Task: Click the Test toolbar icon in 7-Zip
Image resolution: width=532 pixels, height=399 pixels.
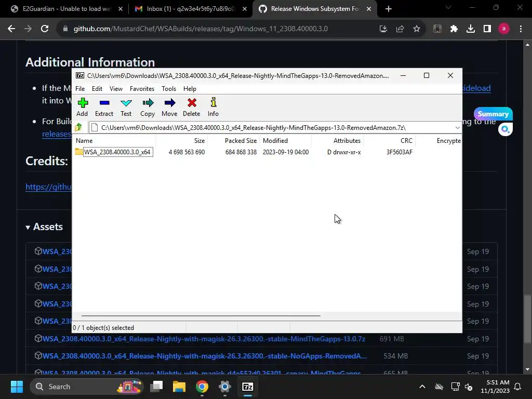Action: 126,107
